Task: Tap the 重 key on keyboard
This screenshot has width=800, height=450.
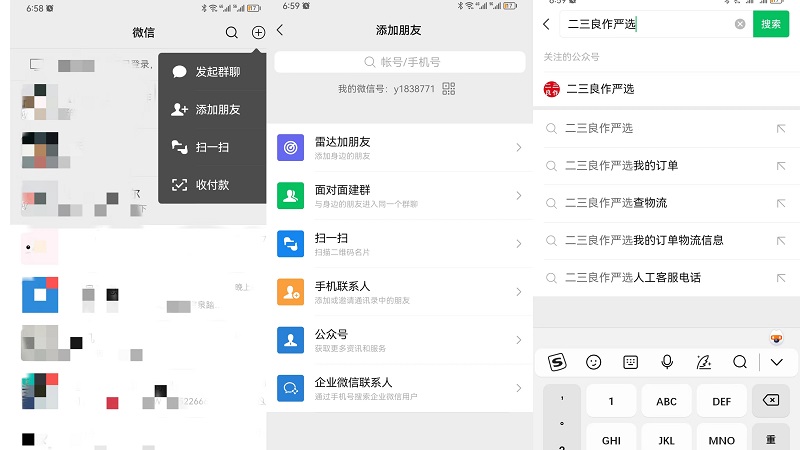Action: pos(771,438)
